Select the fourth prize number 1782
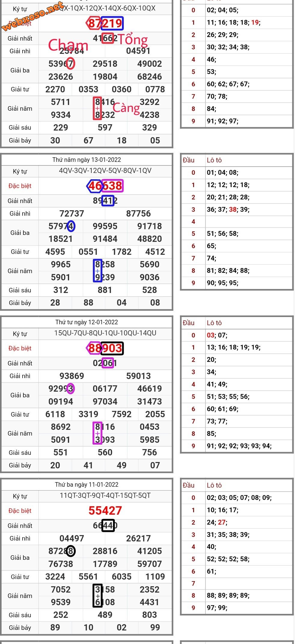This screenshot has height=644, width=295. pos(122,252)
